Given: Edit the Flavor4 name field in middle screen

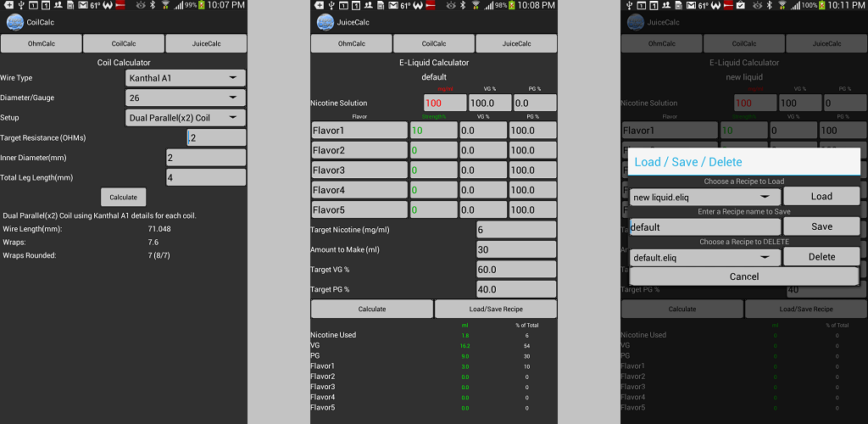Looking at the screenshot, I should point(359,191).
